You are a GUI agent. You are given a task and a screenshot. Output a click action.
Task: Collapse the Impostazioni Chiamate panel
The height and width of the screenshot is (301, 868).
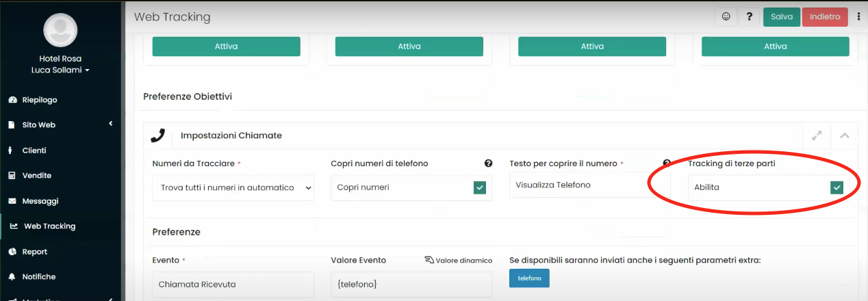tap(844, 135)
